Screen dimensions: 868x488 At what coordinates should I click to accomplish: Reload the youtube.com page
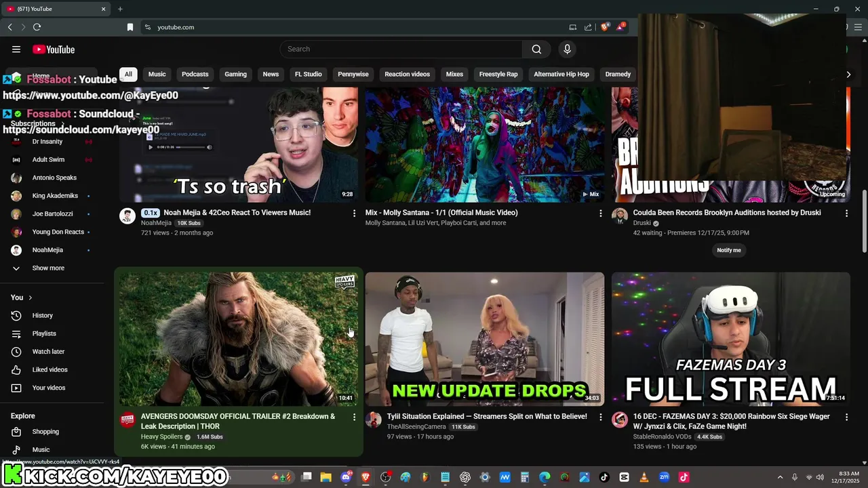(x=37, y=27)
